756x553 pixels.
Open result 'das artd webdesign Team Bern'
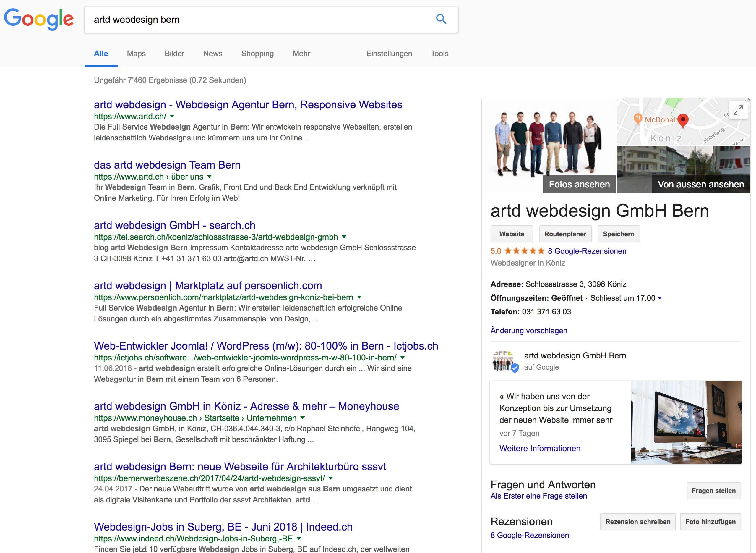coord(167,165)
